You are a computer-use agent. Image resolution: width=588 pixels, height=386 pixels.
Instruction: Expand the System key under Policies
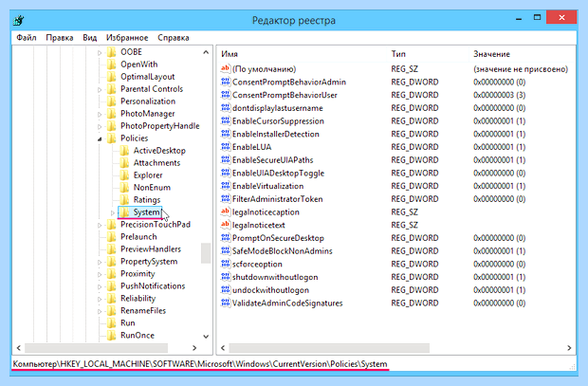point(113,213)
